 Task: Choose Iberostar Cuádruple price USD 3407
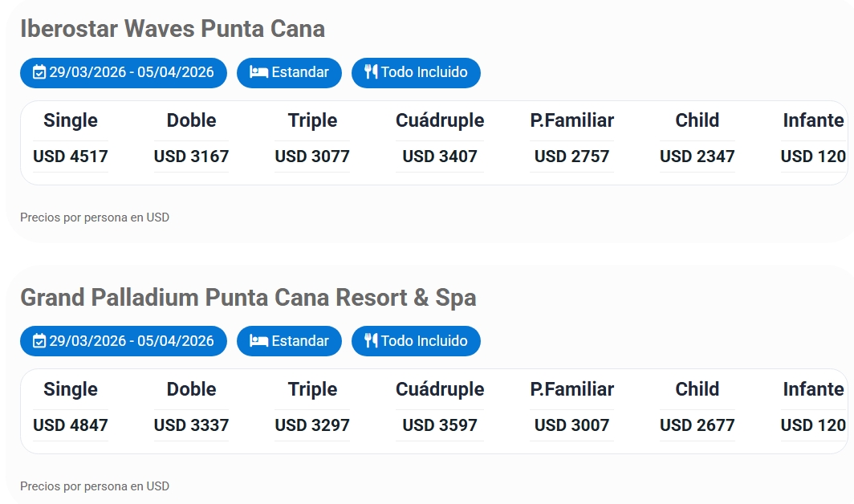coord(440,156)
